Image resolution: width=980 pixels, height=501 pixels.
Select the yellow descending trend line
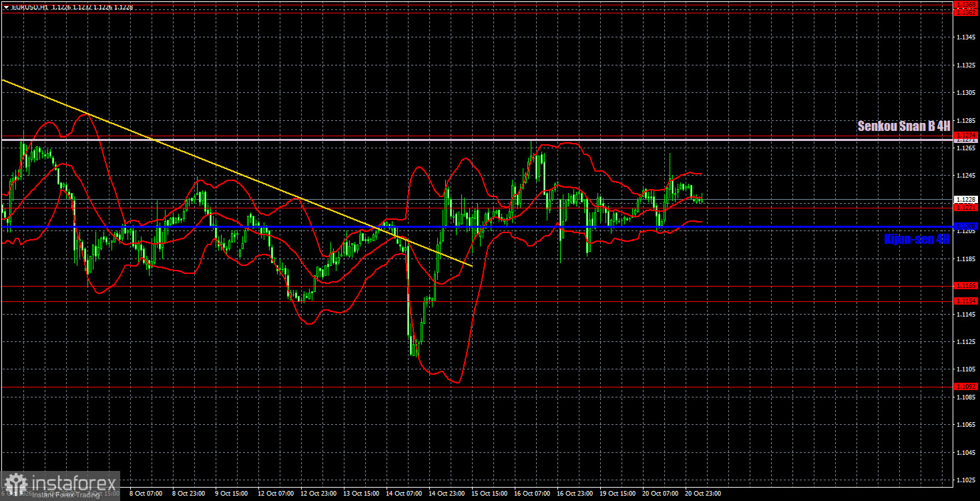(x=237, y=173)
